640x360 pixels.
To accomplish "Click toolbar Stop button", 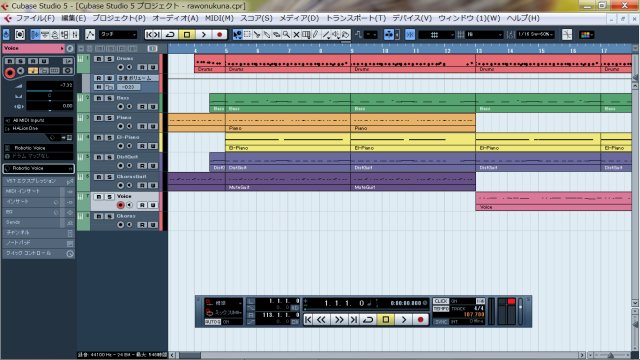I will click(x=187, y=35).
